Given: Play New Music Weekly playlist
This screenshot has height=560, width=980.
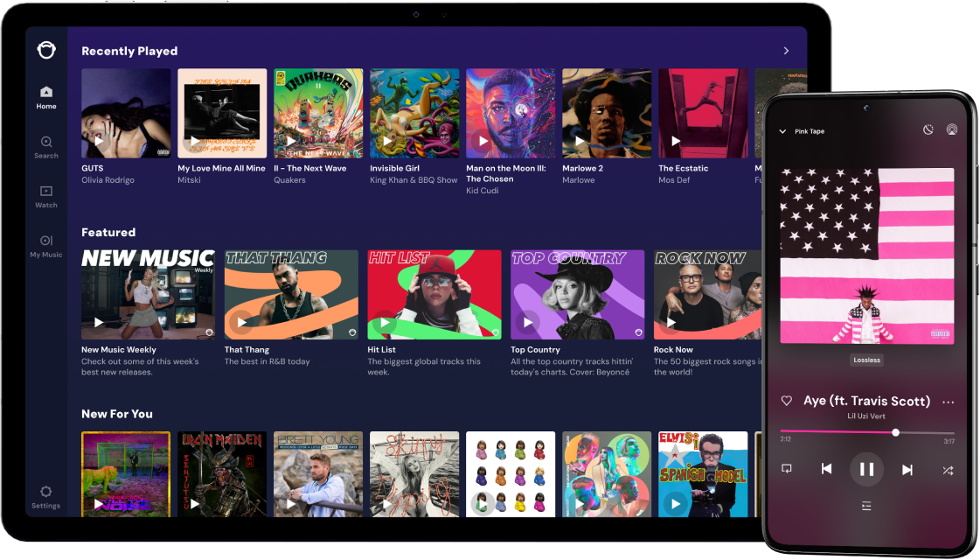Looking at the screenshot, I should coord(99,323).
